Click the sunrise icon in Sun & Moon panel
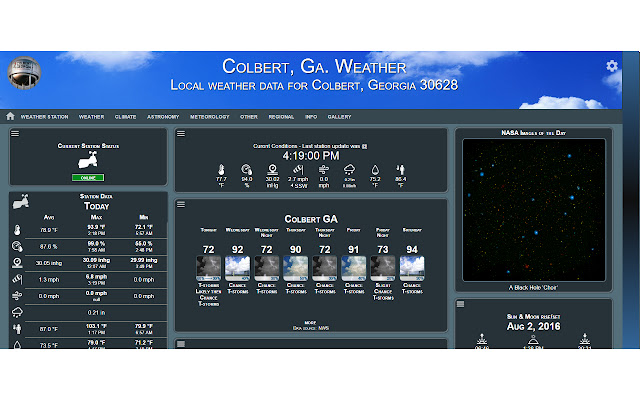The image size is (640, 400). click(482, 339)
